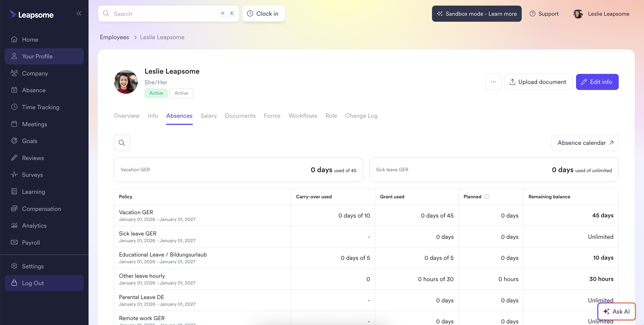
Task: Click the Sick leave GER summary card
Action: (494, 170)
